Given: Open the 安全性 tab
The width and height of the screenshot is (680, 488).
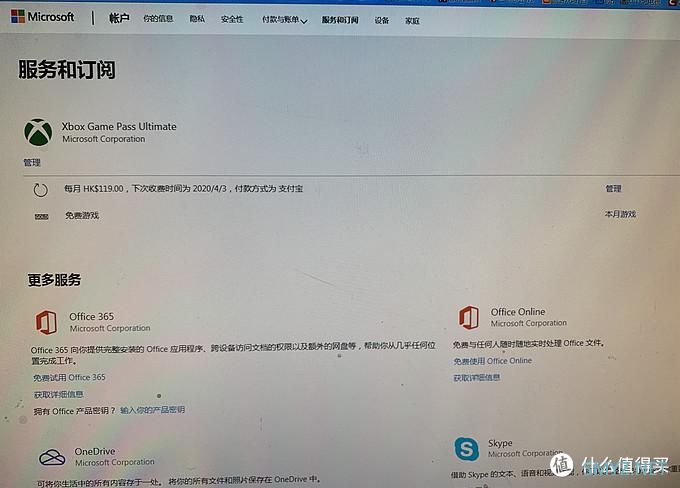Looking at the screenshot, I should point(232,19).
